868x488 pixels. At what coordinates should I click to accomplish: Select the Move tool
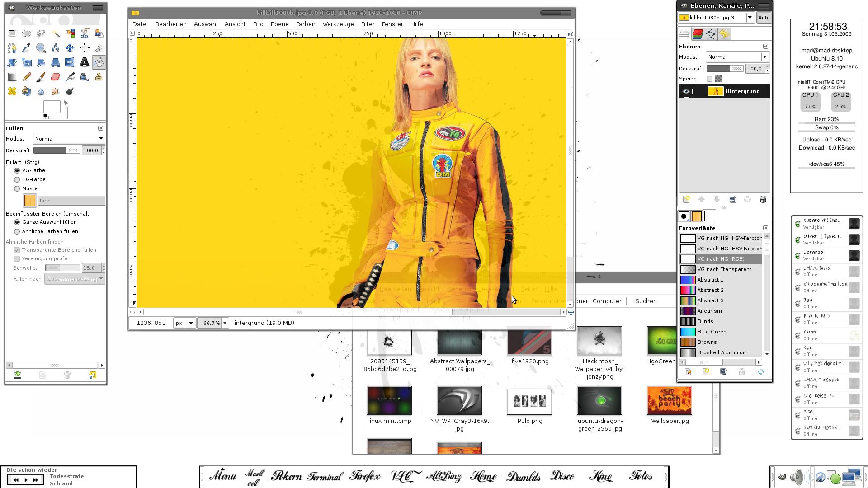[x=70, y=48]
